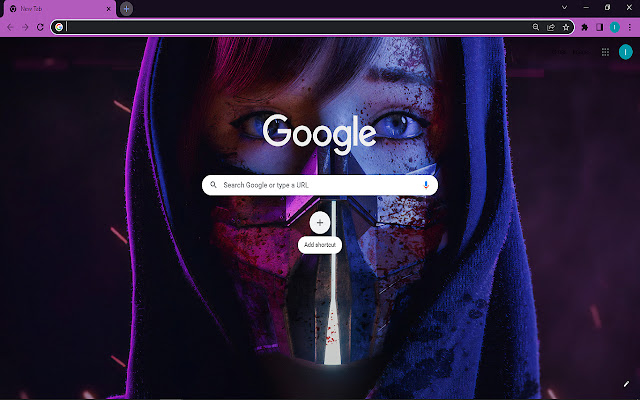Customize this page with pencil icon

pos(627,384)
